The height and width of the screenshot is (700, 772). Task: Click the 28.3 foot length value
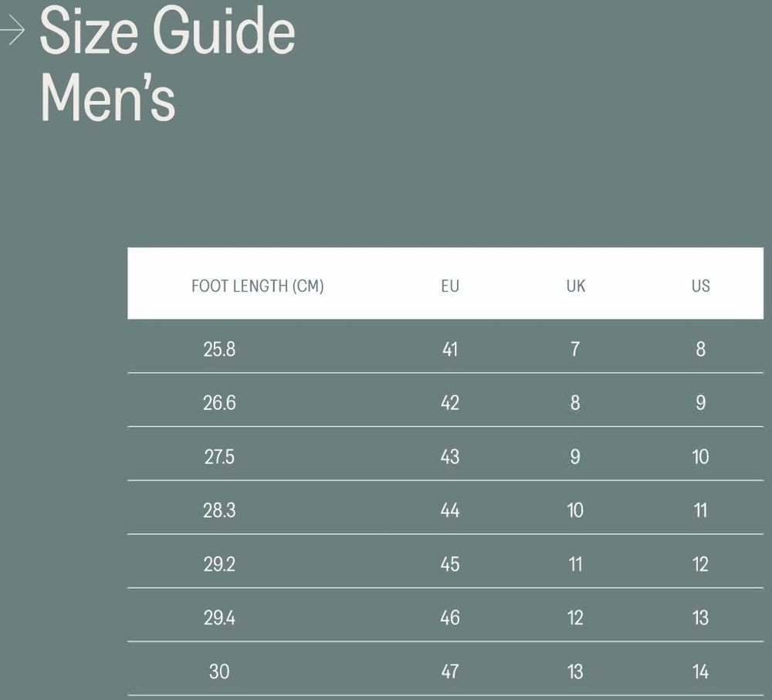tap(219, 510)
